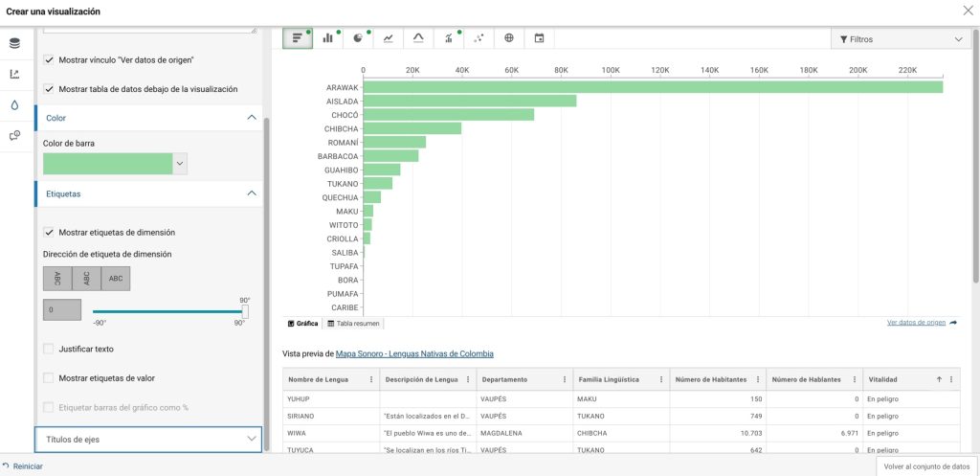Image resolution: width=980 pixels, height=476 pixels.
Task: Toggle Justificar texto checkbox
Action: (x=49, y=349)
